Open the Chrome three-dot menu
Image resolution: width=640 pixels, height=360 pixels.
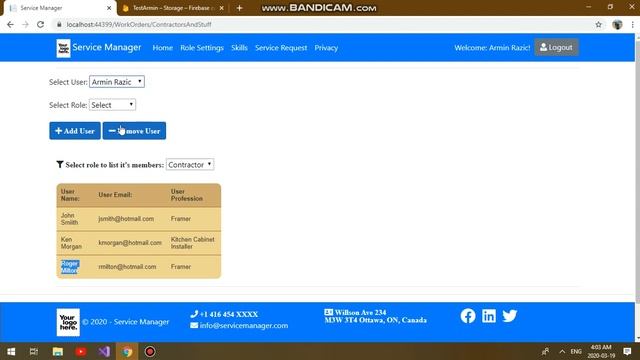[632, 24]
